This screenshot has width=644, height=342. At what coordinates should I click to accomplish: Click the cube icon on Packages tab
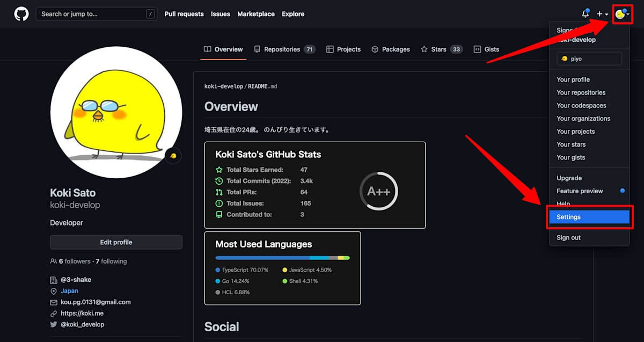[375, 49]
